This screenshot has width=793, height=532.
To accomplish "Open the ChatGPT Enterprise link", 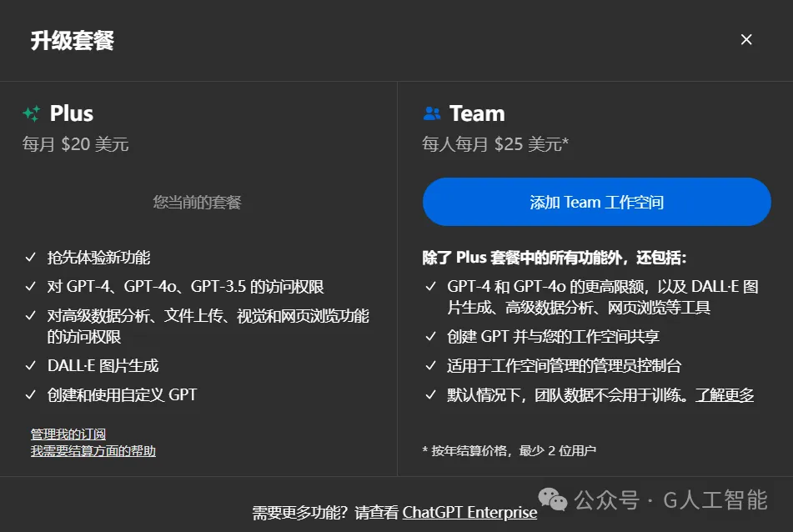I will pos(469,512).
